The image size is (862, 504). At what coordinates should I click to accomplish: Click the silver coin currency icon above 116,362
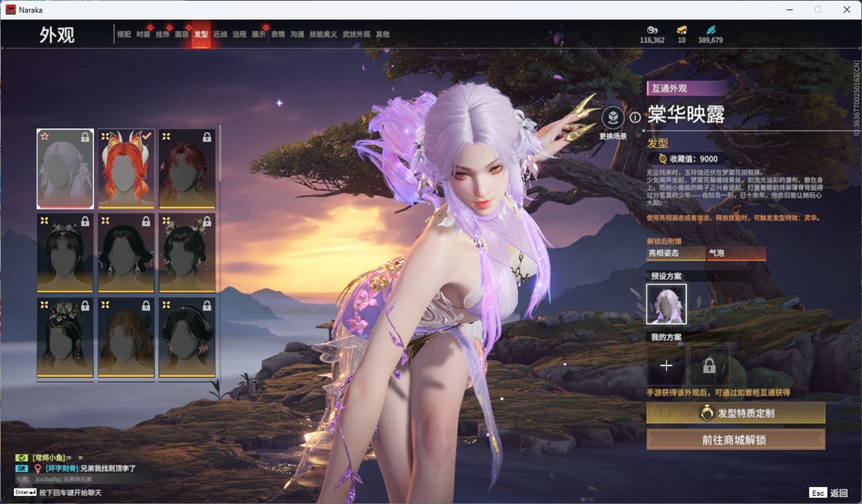(652, 30)
